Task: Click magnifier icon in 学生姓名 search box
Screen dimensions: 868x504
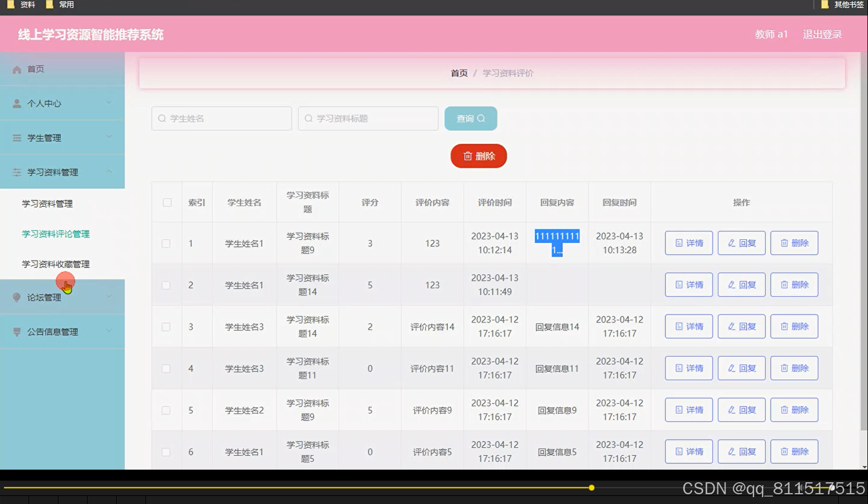Action: click(x=162, y=119)
